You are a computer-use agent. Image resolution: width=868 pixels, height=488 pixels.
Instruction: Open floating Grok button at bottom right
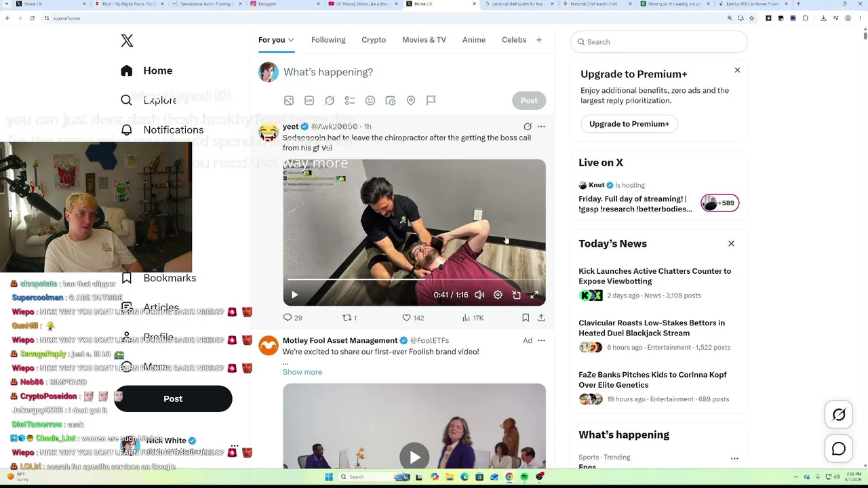point(839,415)
